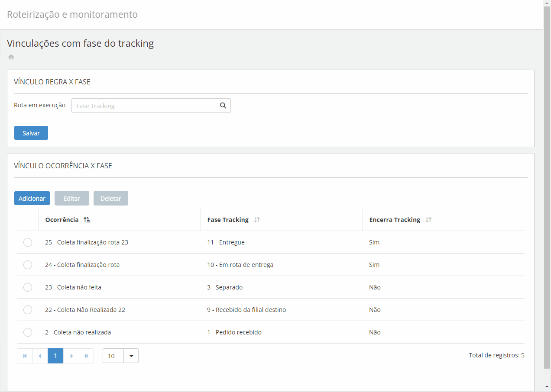
Task: Click Adicionar to add a link
Action: (x=32, y=198)
